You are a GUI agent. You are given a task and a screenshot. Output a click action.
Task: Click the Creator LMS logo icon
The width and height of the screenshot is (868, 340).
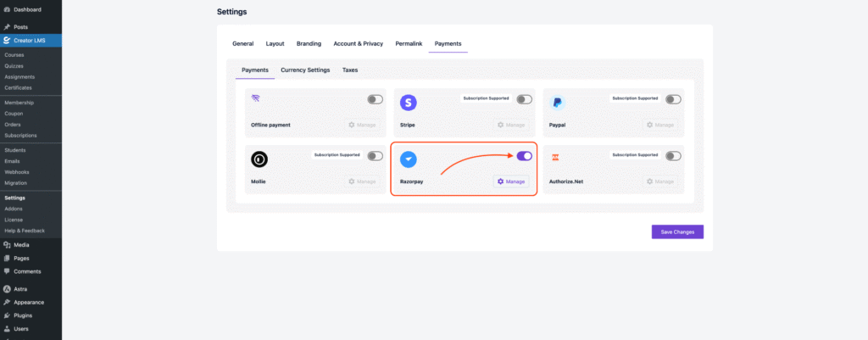[x=7, y=41]
